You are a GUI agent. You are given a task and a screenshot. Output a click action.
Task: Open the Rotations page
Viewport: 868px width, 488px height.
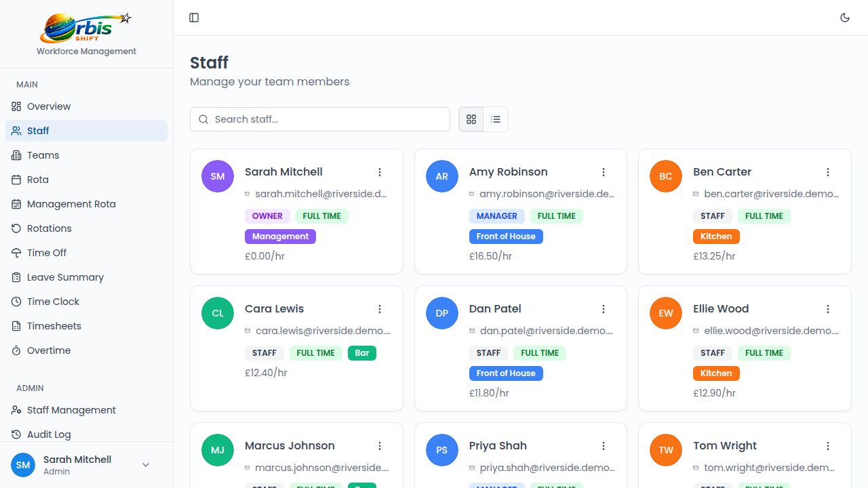coord(86,228)
